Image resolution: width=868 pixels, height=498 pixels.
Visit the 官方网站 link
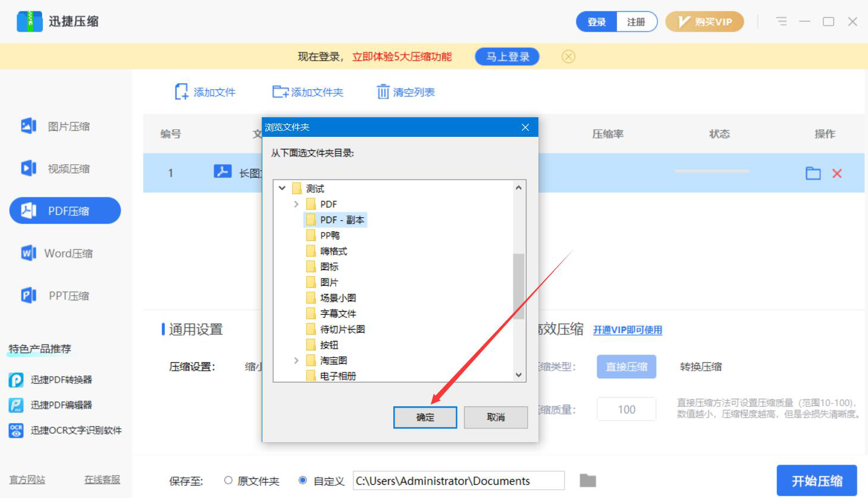tap(27, 480)
